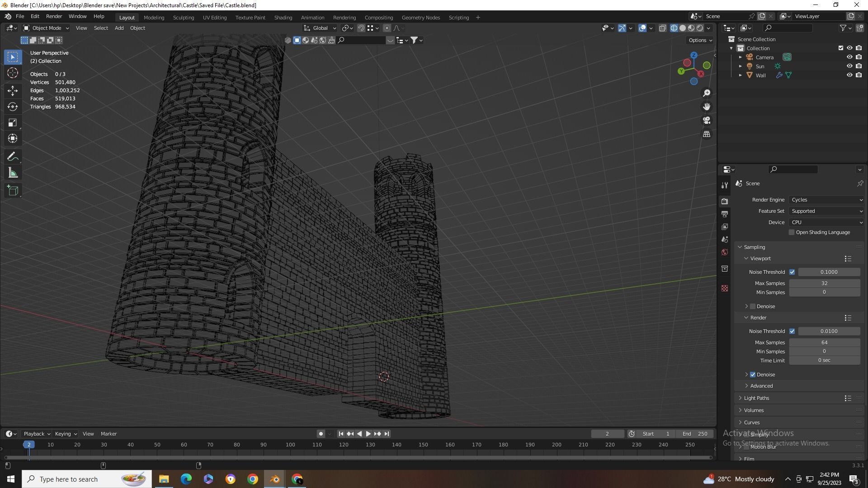
Task: Open the Scene properties tab
Action: pos(725,239)
